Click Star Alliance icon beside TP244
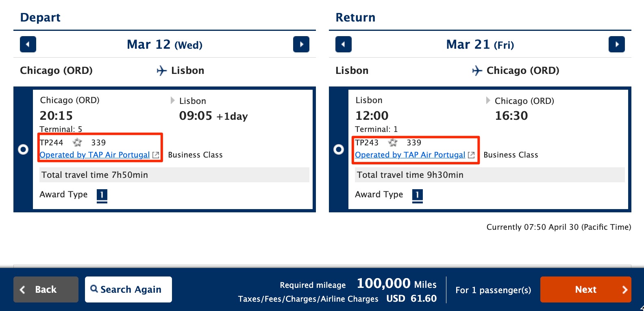The width and height of the screenshot is (644, 311). (x=77, y=143)
